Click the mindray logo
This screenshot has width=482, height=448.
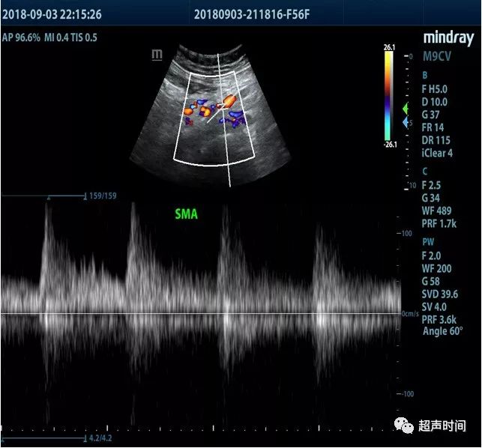448,38
